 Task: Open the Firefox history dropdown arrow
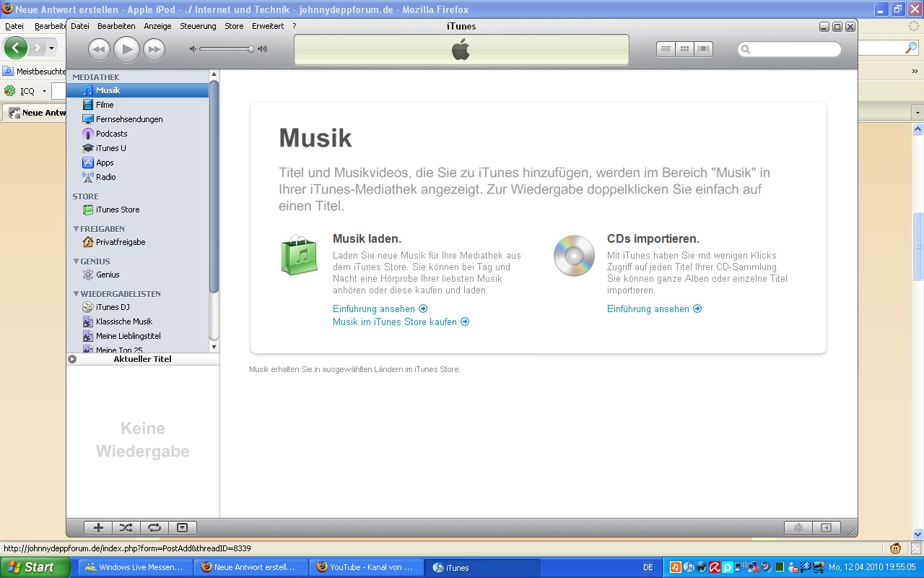pyautogui.click(x=51, y=48)
